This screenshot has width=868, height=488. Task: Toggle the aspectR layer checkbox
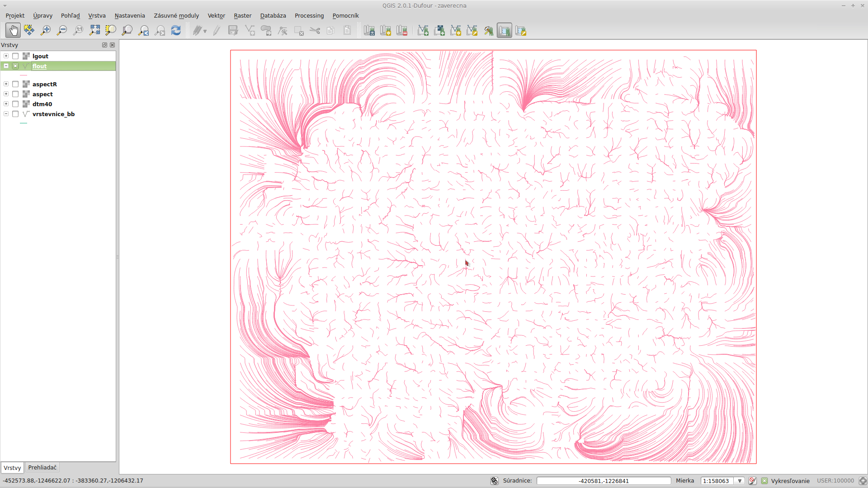tap(15, 84)
